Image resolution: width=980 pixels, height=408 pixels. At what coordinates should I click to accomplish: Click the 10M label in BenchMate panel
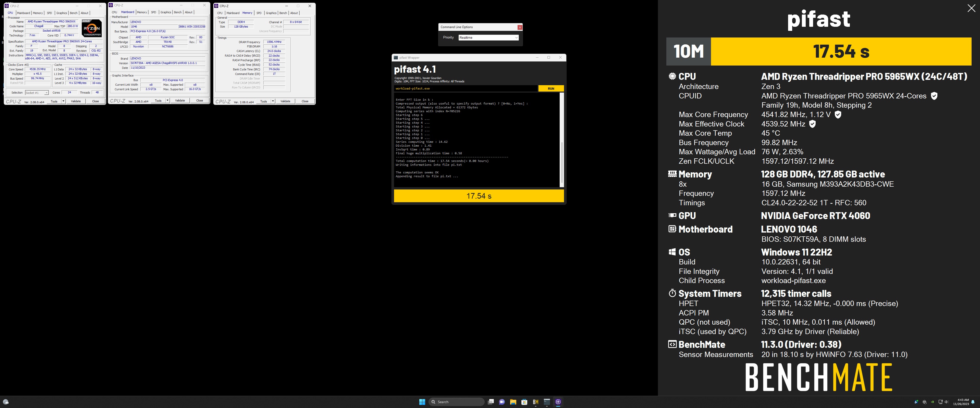pos(688,51)
